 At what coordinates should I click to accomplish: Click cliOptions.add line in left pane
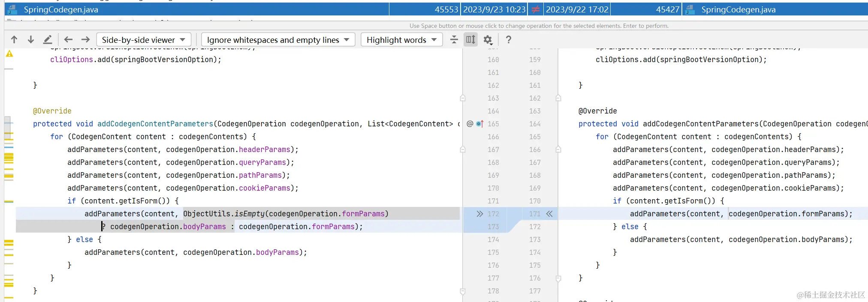point(136,60)
